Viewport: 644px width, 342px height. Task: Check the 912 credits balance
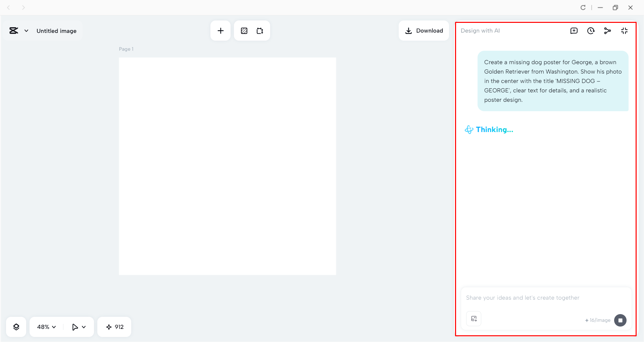click(x=114, y=327)
